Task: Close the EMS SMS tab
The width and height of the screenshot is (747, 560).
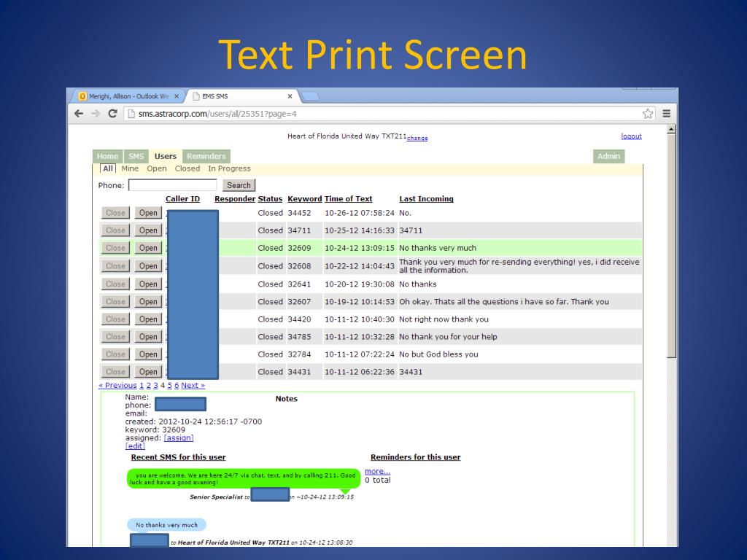Action: [290, 96]
